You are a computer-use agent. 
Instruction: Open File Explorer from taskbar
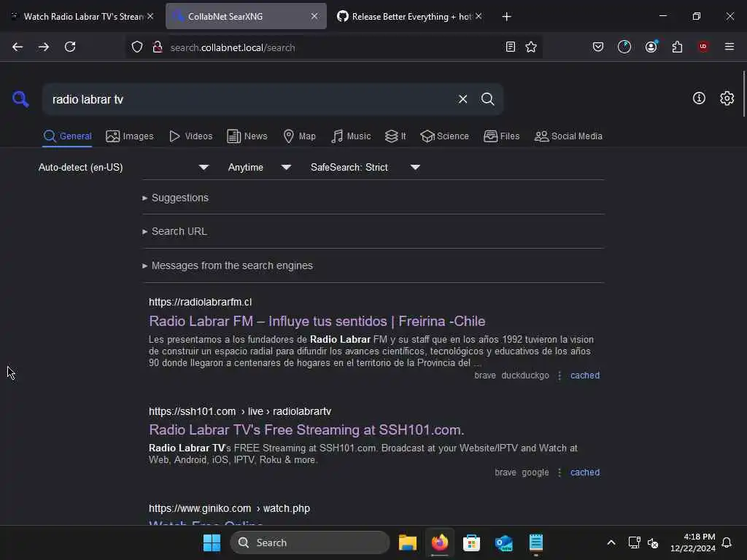coord(408,542)
